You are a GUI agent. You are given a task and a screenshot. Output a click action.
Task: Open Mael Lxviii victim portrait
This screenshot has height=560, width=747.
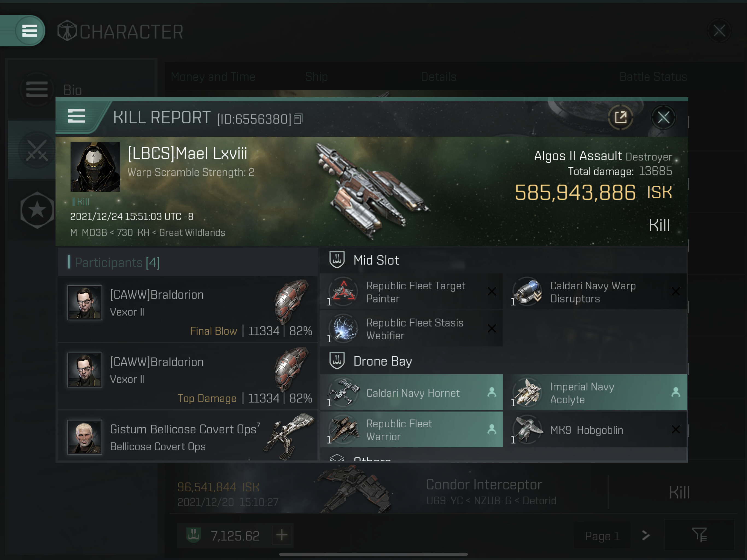coord(95,167)
